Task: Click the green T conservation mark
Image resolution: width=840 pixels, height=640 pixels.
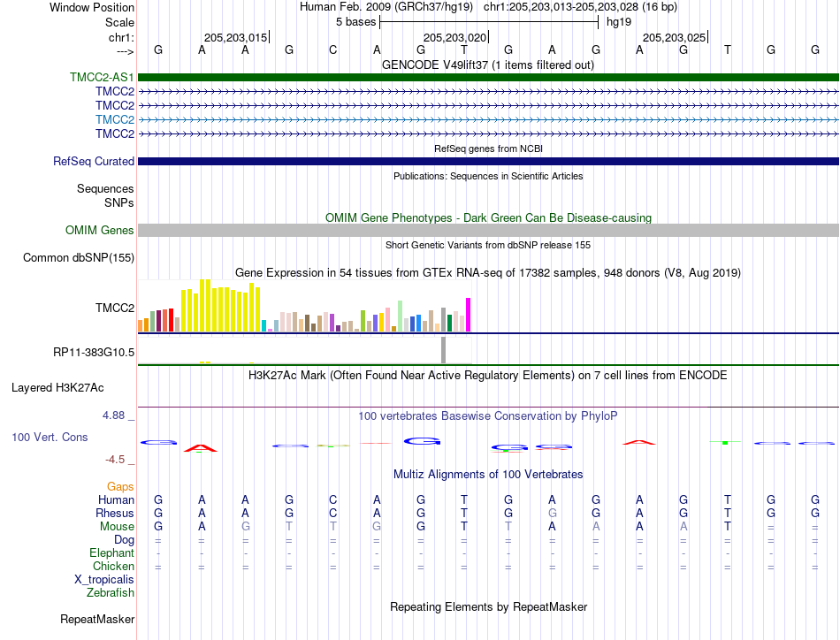Action: 725,442
